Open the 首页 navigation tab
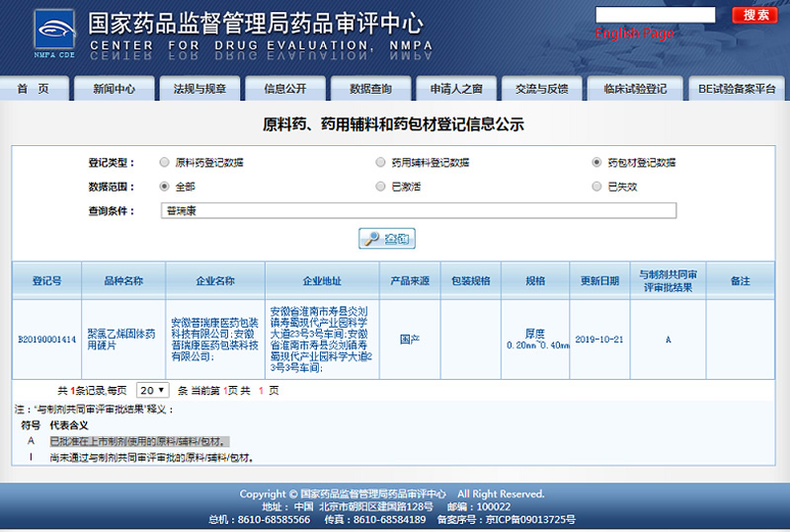The height and width of the screenshot is (532, 790). point(34,89)
